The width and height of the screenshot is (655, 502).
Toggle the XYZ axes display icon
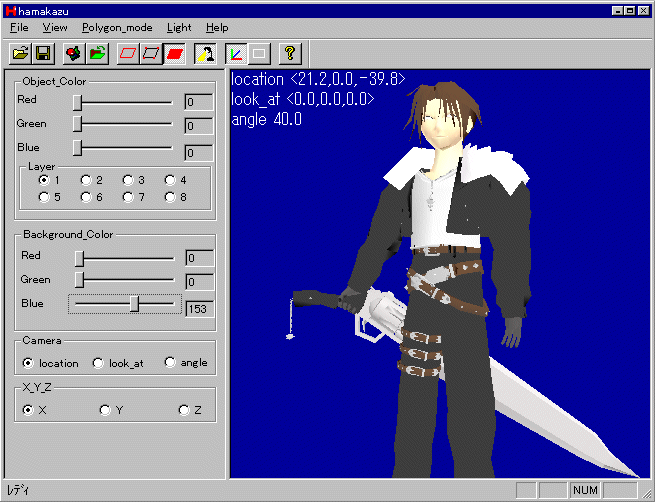point(236,54)
